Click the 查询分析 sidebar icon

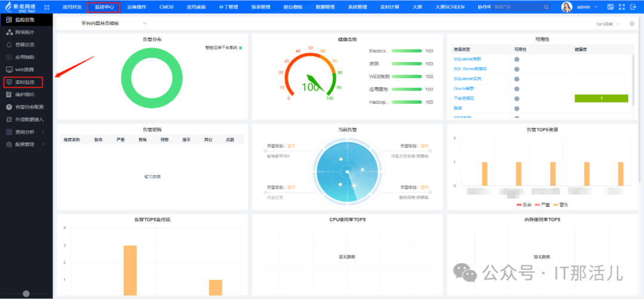8,132
